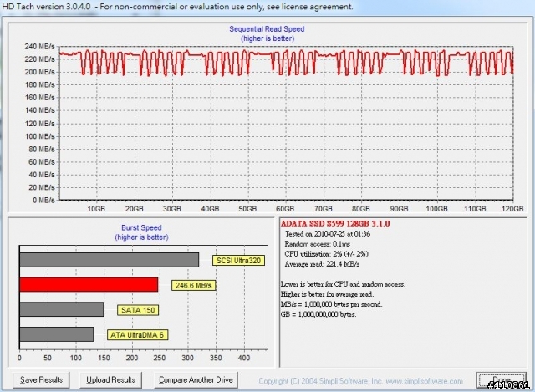Select the red 246.6 MB/s burst bar
Screen dimensions: 535x392
[x=89, y=284]
